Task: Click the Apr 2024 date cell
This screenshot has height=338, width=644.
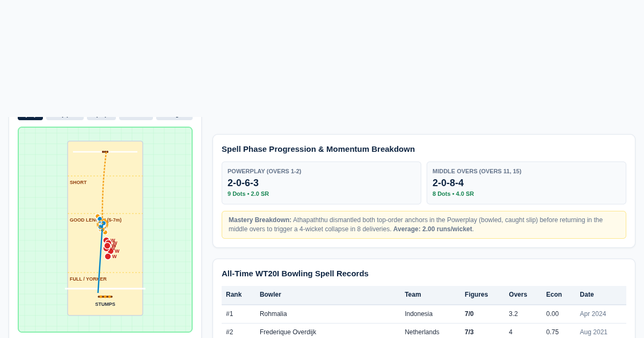Action: (593, 314)
